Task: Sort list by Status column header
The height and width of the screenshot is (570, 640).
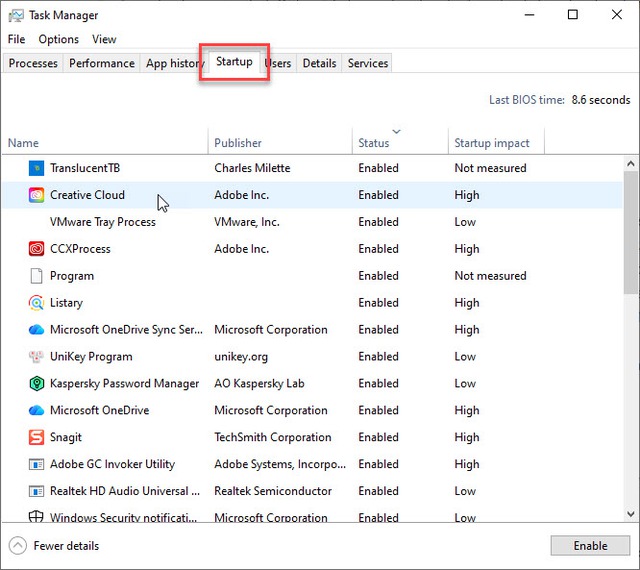Action: click(x=374, y=143)
